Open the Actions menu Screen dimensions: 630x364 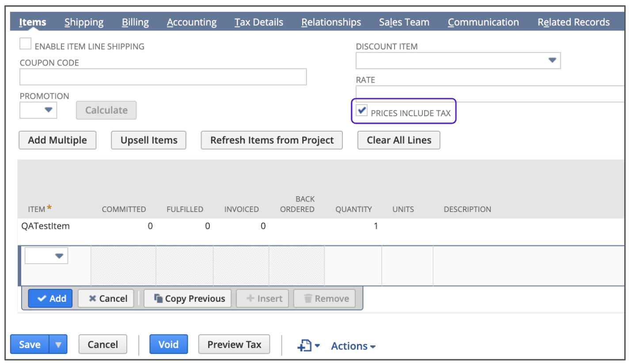353,346
